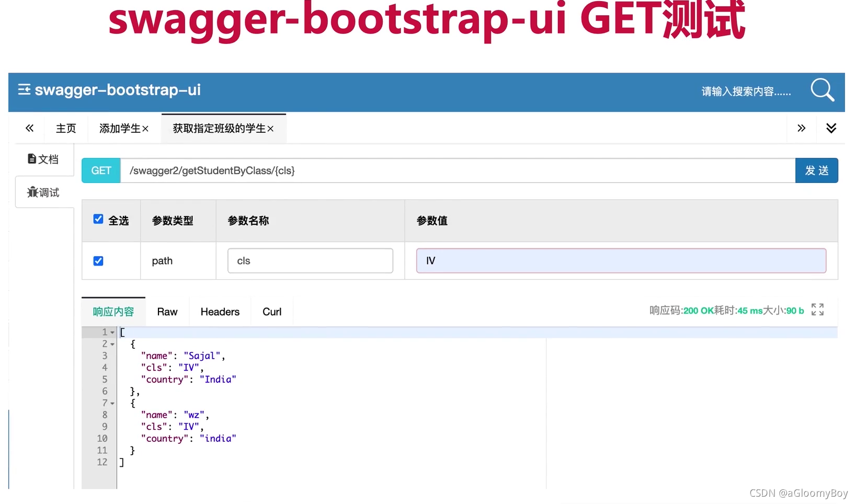Click the request URL input field
856x504 pixels.
[458, 170]
